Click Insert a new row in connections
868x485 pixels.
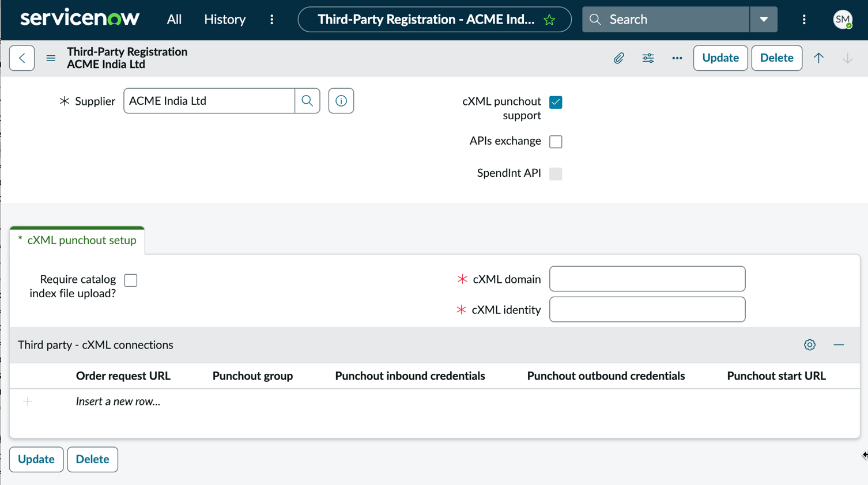point(118,401)
